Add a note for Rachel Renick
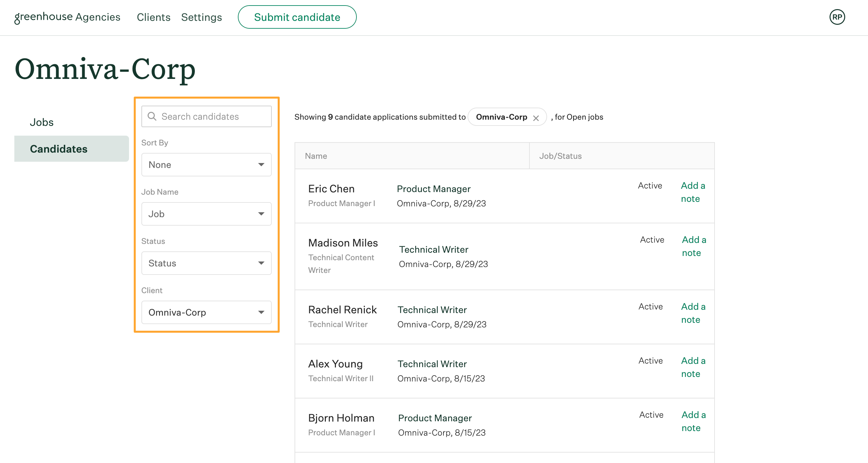Viewport: 868px width, 463px height. tap(693, 313)
